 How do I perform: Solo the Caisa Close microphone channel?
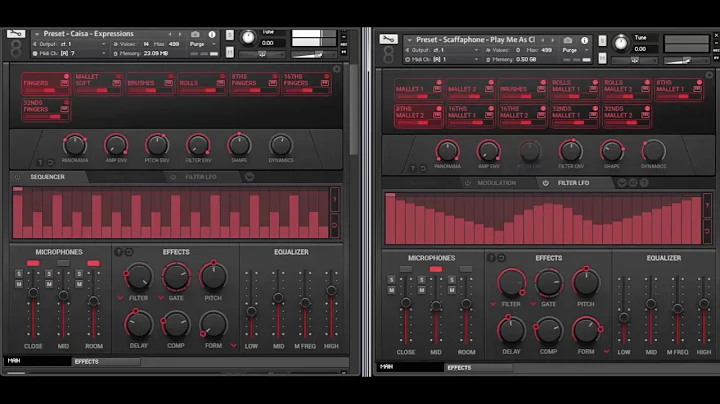pos(19,274)
